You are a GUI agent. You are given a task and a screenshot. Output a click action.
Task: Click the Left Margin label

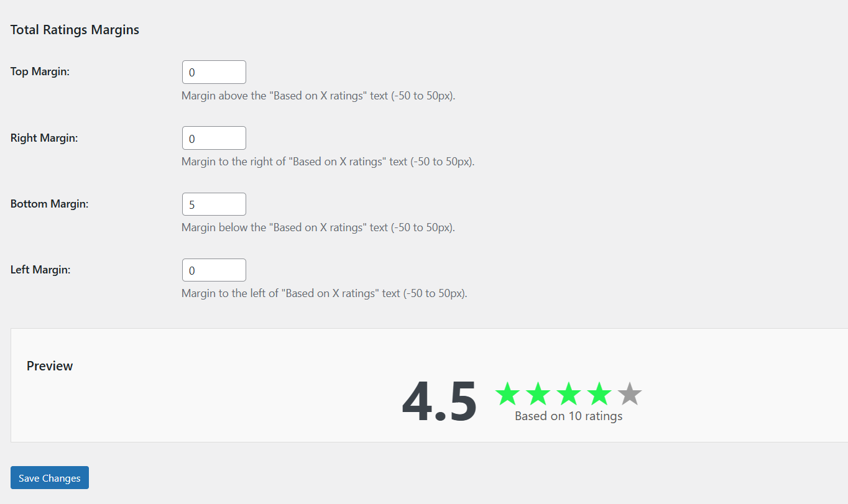[40, 270]
